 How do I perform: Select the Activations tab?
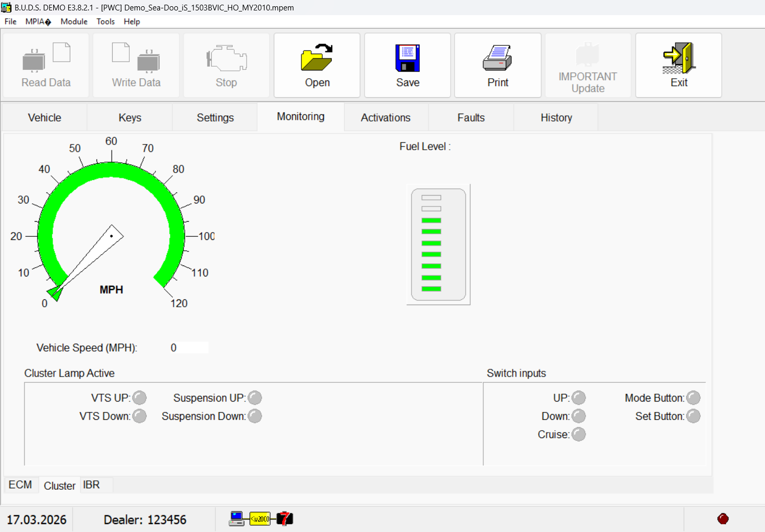tap(385, 117)
